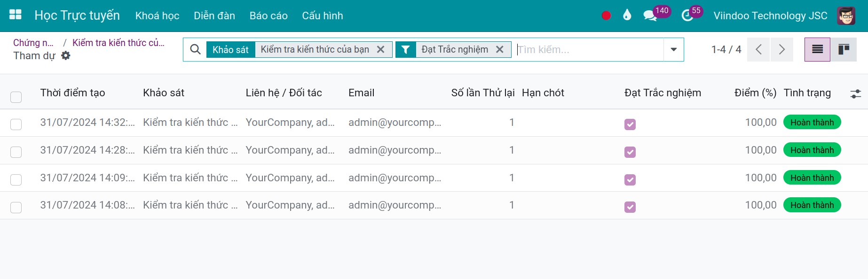Switch to list view
The image size is (868, 279).
[x=817, y=49]
